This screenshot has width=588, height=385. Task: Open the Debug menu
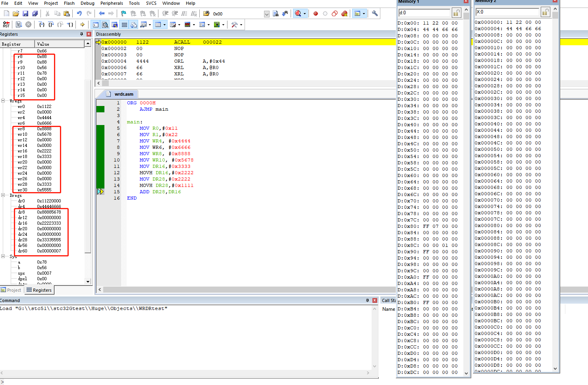point(87,3)
